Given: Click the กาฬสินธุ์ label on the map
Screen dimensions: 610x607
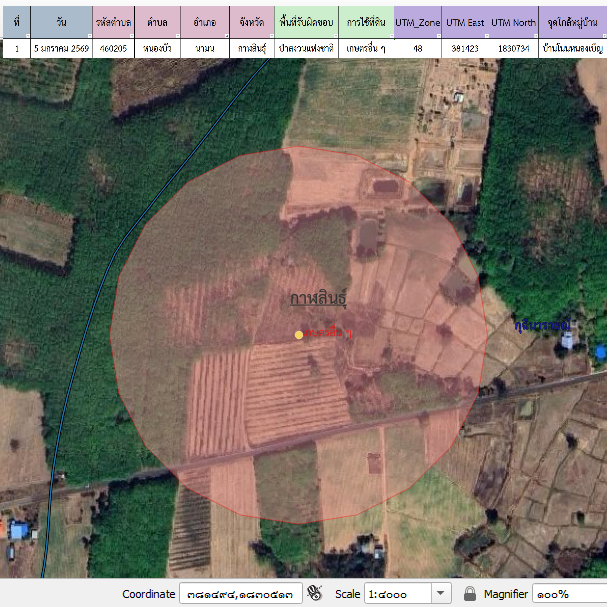Looking at the screenshot, I should click(x=318, y=298).
